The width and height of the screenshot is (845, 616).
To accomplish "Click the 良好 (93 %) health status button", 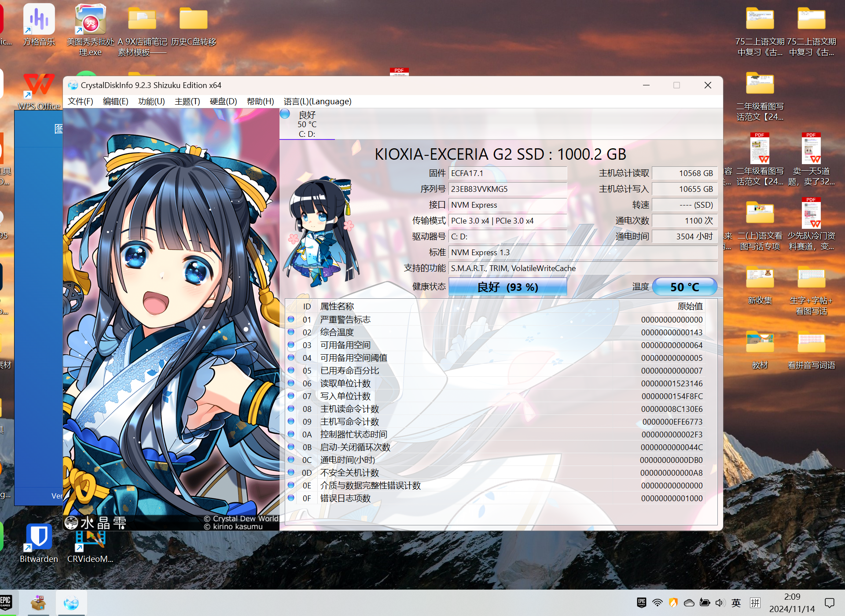I will (507, 287).
